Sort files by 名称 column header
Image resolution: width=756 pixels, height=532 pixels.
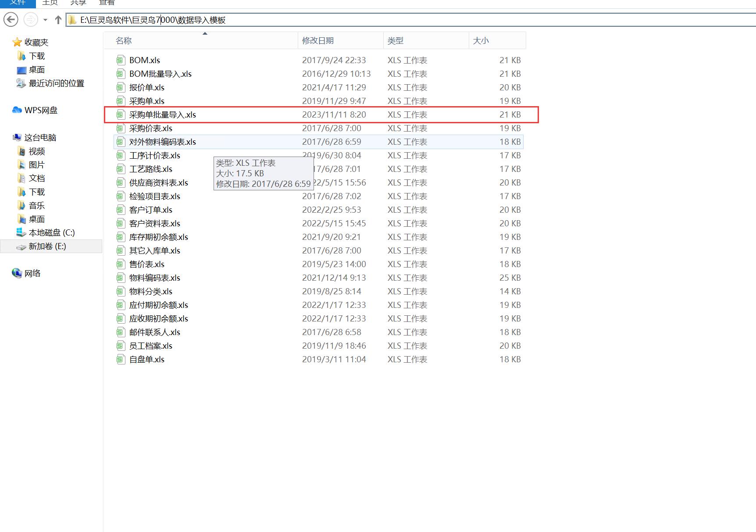click(x=124, y=41)
